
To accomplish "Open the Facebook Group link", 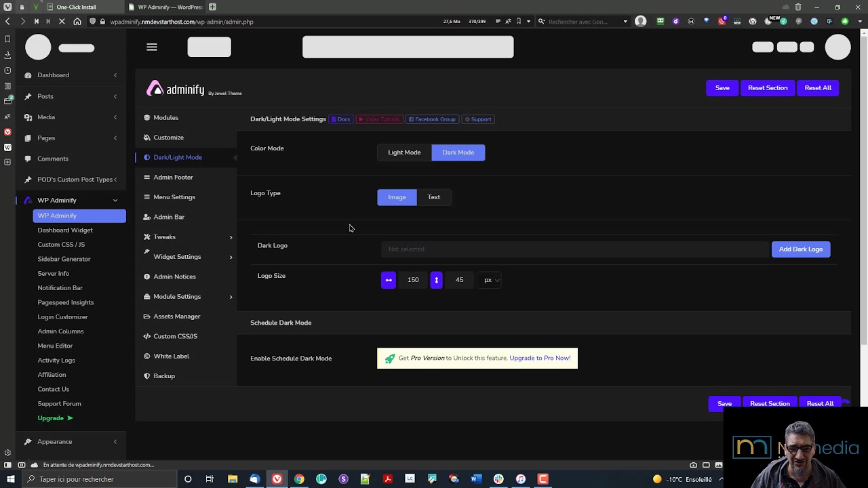I will coord(432,119).
